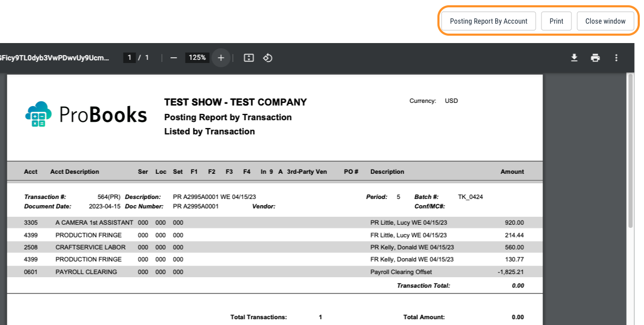Click the Total Transactions label

click(x=259, y=317)
